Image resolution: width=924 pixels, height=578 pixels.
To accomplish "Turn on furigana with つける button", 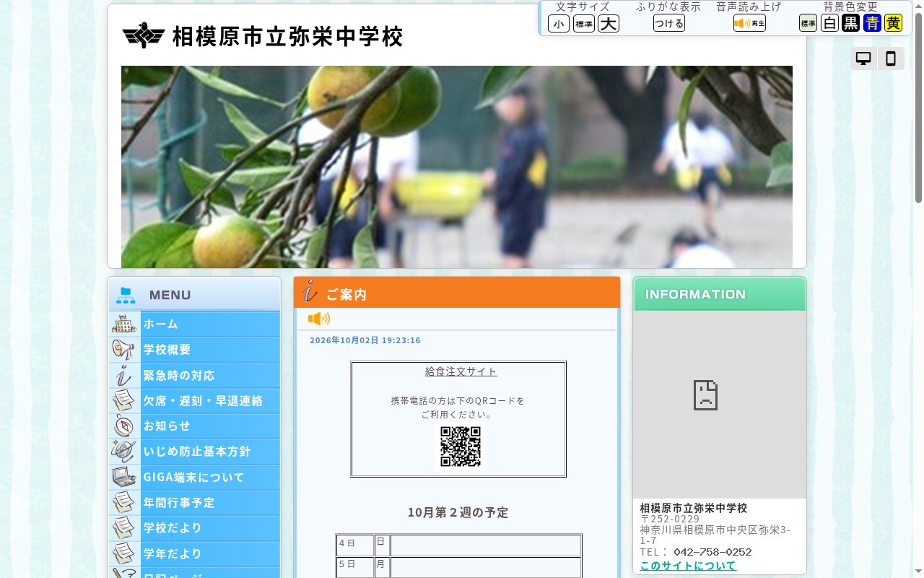I will (x=669, y=23).
